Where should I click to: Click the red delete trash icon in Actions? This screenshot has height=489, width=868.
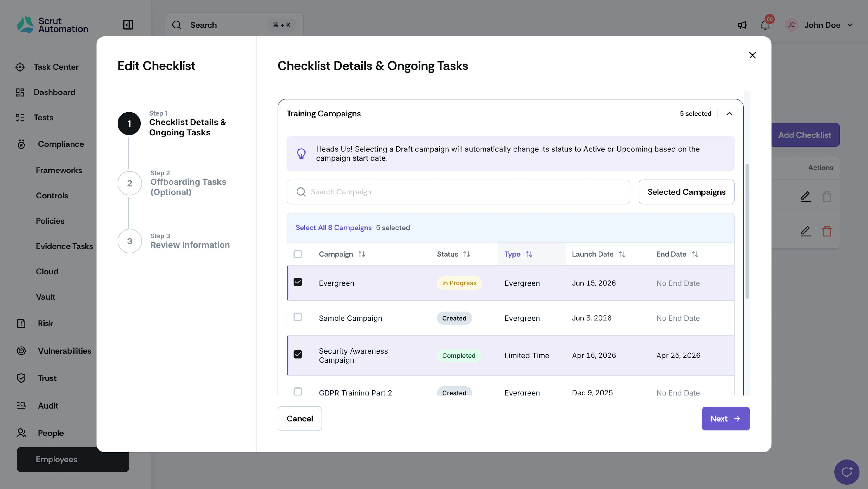pyautogui.click(x=827, y=231)
